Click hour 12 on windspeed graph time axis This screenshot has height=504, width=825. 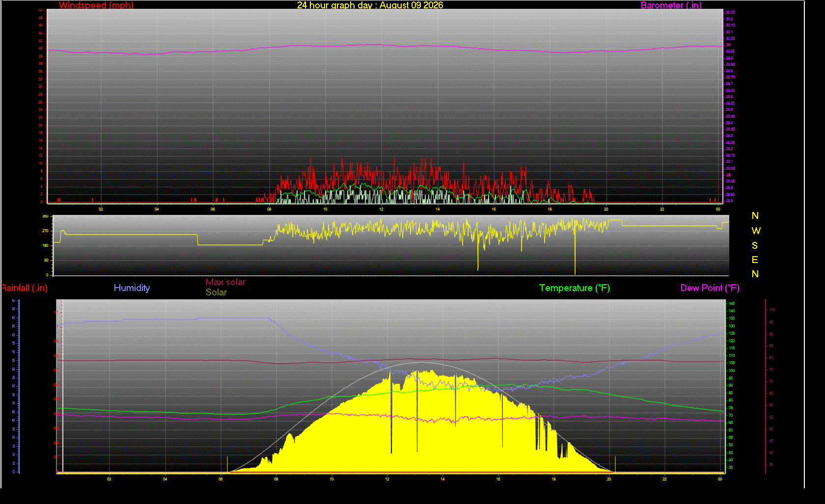point(381,209)
